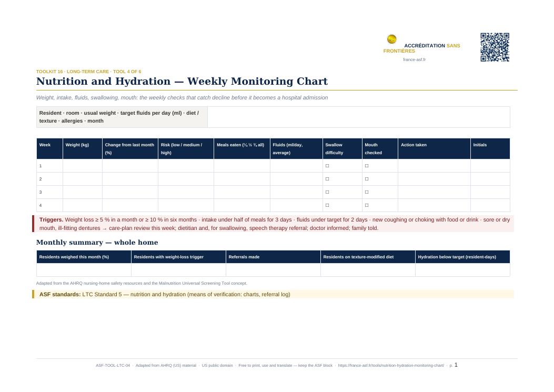
Task: Click the 'Mouth checked' column header
Action: 380,148
